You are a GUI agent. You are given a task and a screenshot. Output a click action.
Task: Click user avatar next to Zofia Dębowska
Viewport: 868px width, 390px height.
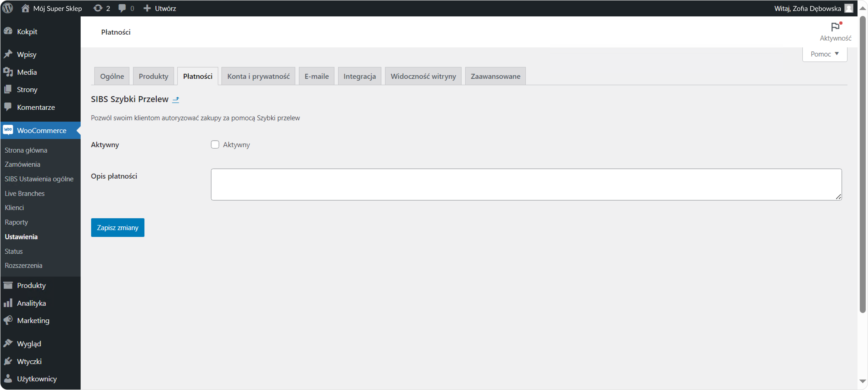[x=849, y=8]
